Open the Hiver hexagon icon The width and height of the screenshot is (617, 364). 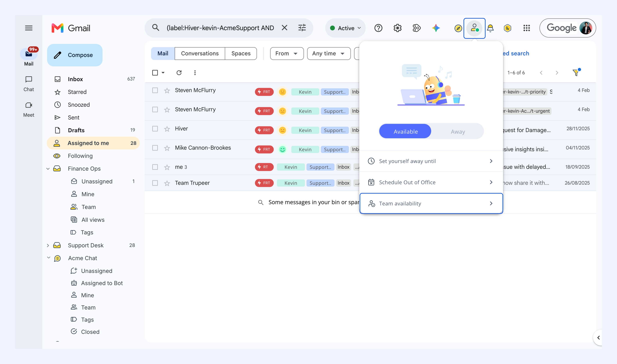pyautogui.click(x=507, y=28)
